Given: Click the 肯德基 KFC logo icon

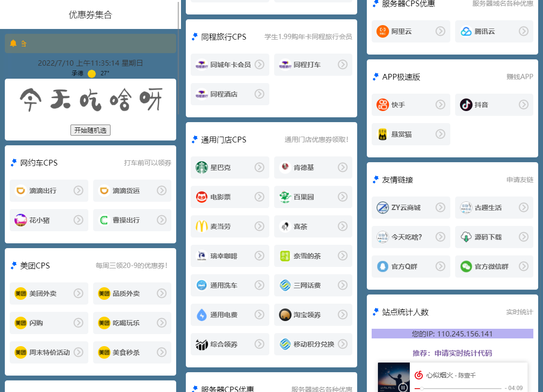Looking at the screenshot, I should coord(285,167).
